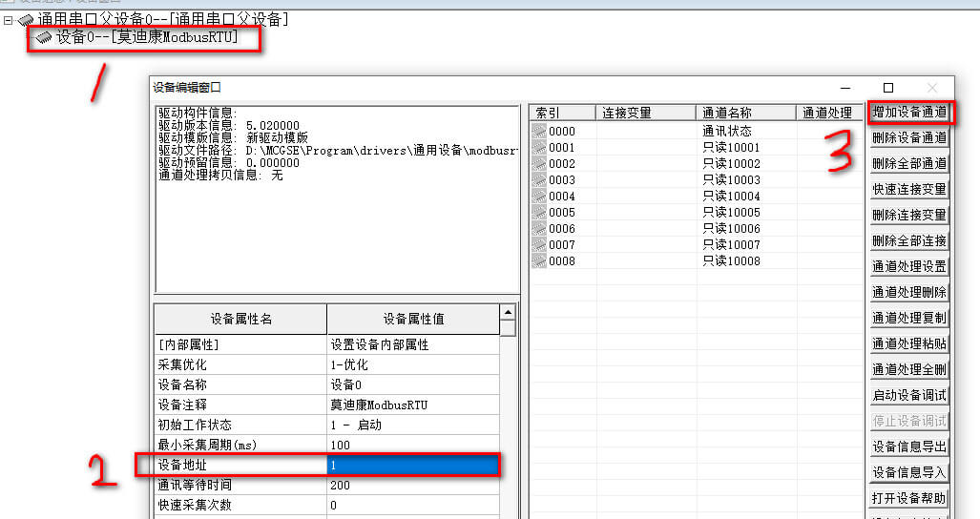Select the channel icon for index 0000

pos(539,131)
